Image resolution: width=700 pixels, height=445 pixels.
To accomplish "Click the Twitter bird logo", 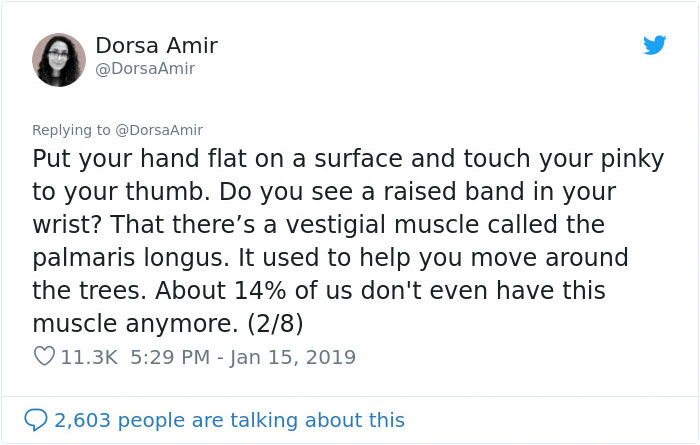I will [654, 45].
